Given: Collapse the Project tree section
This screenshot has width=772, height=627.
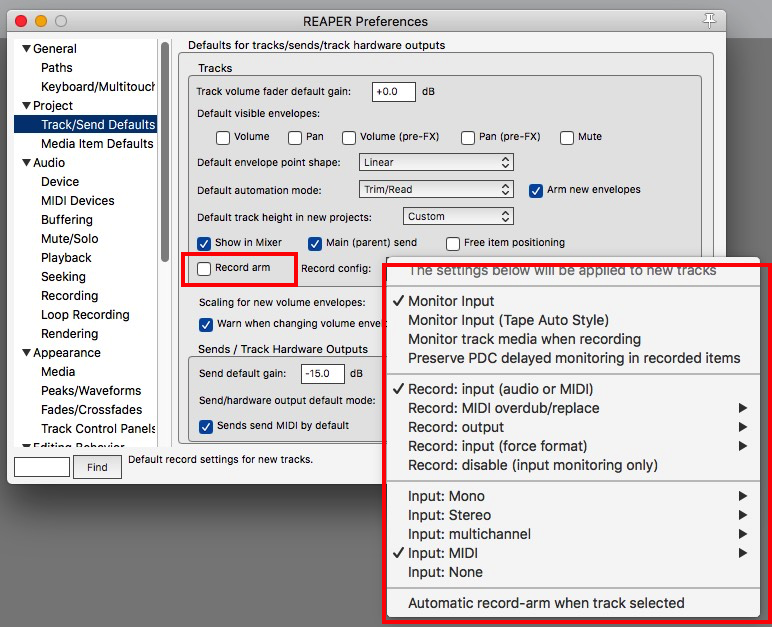Looking at the screenshot, I should tap(27, 105).
